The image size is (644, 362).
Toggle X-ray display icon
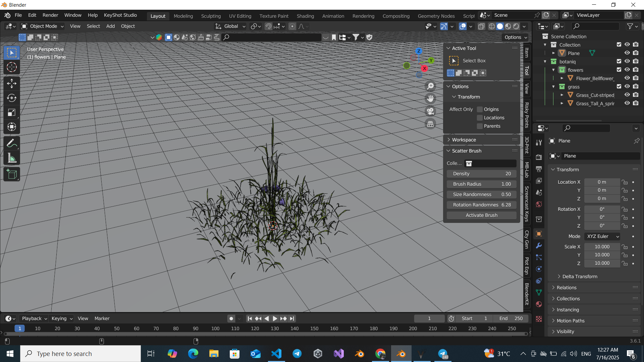click(x=481, y=26)
